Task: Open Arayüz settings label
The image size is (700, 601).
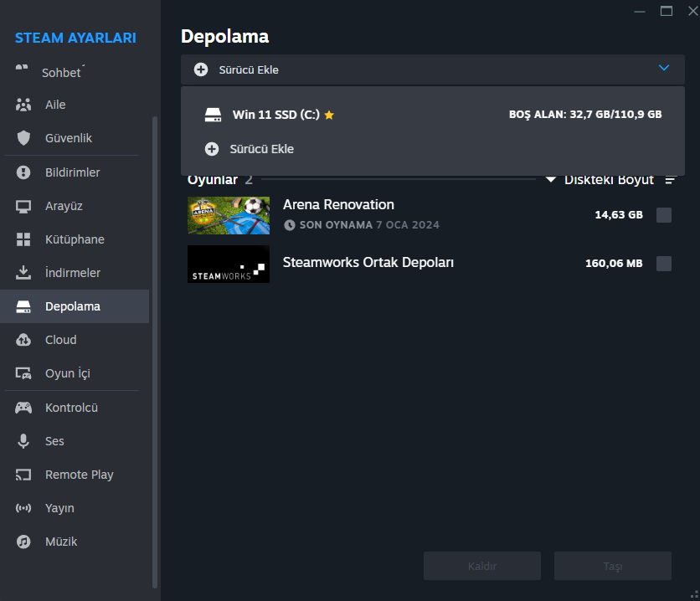Action: click(x=64, y=206)
